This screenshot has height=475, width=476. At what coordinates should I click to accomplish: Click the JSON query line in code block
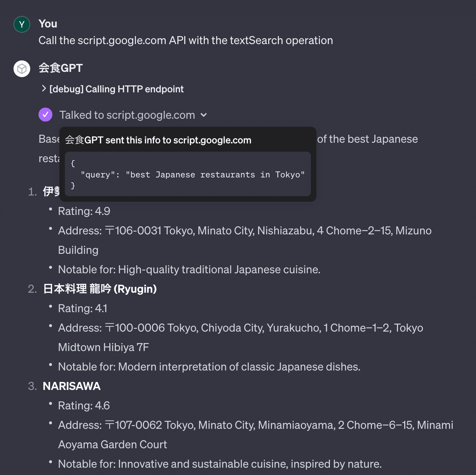(x=193, y=175)
